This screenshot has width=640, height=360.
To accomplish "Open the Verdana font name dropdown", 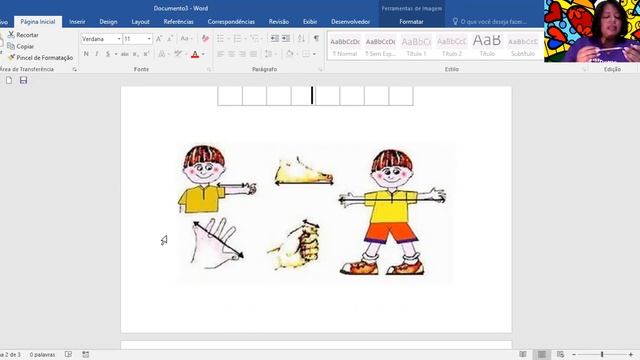I will point(119,39).
